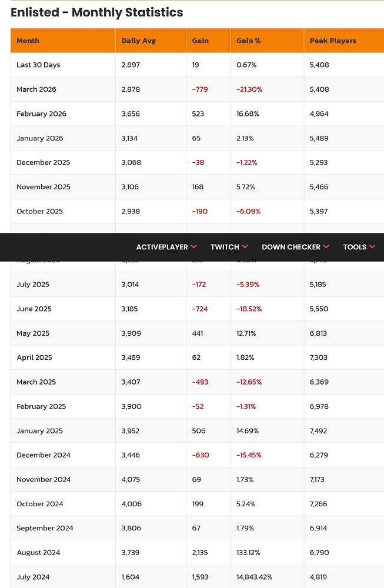This screenshot has height=588, width=384.
Task: Click the Peak Players column header
Action: point(333,41)
